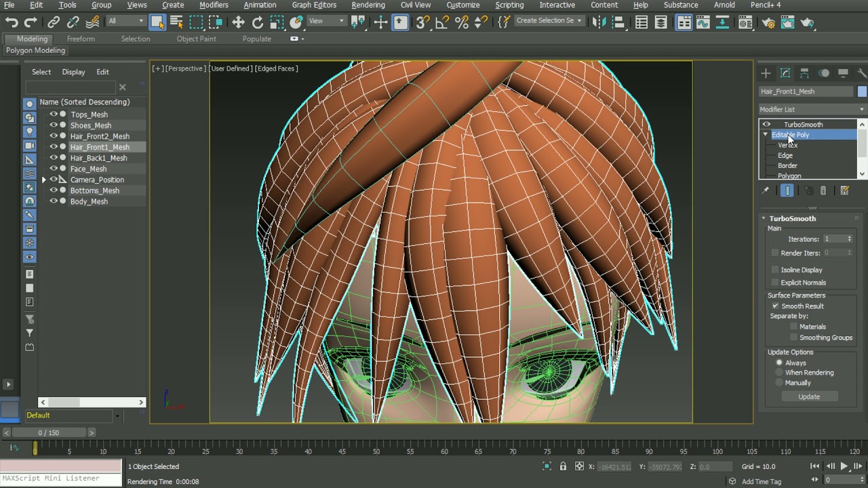Toggle visibility of the TurboSmooth modifier
This screenshot has height=488, width=868.
coord(766,125)
